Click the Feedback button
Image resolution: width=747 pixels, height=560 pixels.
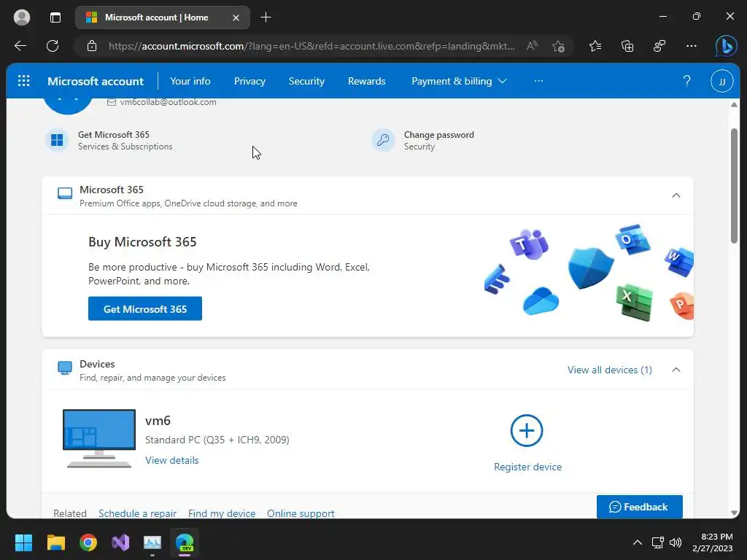[639, 507]
